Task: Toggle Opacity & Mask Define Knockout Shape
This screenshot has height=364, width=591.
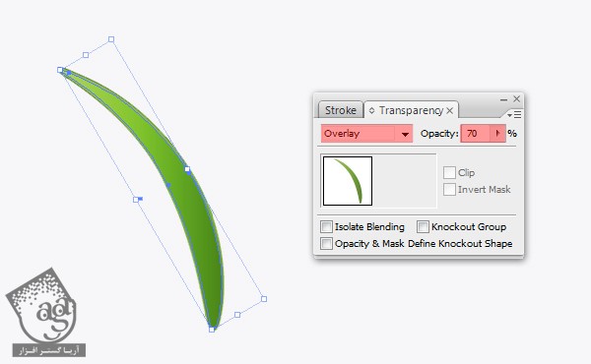Action: (x=326, y=243)
